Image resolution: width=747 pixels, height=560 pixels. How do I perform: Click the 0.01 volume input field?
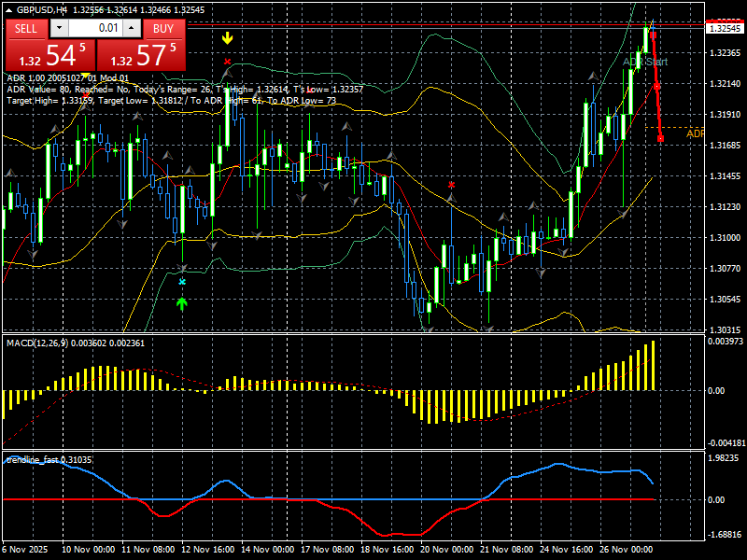tap(96, 28)
